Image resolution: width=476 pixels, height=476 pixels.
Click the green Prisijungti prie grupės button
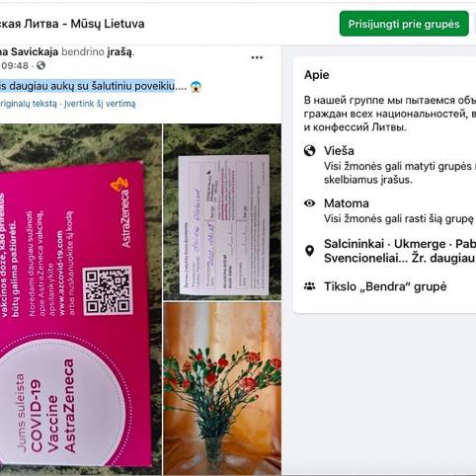click(x=404, y=24)
